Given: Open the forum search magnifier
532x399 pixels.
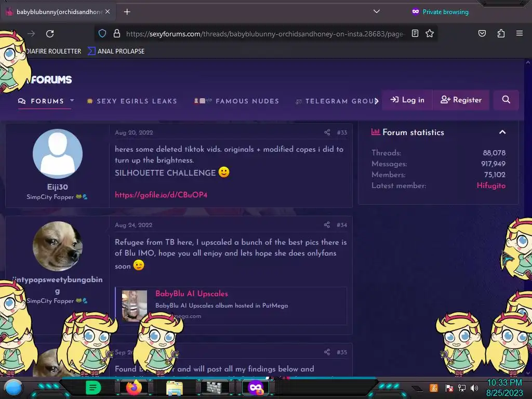Looking at the screenshot, I should point(506,100).
